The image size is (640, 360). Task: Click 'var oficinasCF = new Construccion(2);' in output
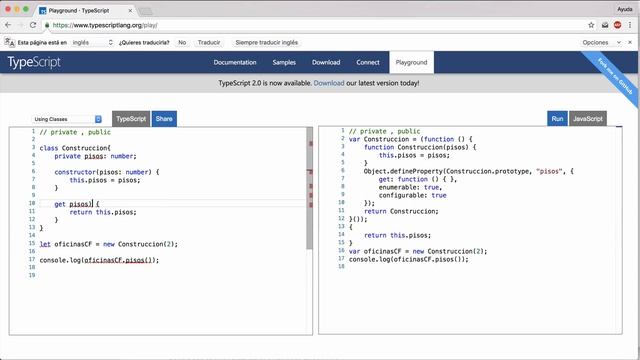pos(418,251)
